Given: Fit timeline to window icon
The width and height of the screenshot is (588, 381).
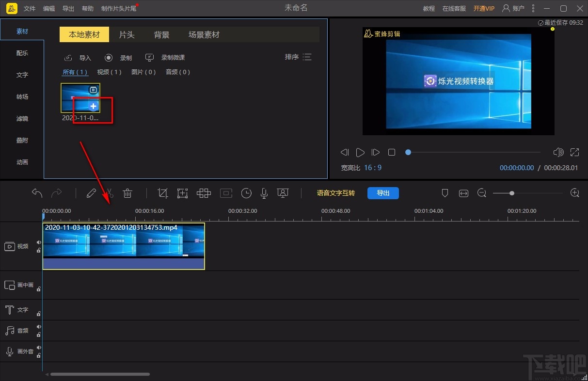Looking at the screenshot, I should click(x=464, y=193).
